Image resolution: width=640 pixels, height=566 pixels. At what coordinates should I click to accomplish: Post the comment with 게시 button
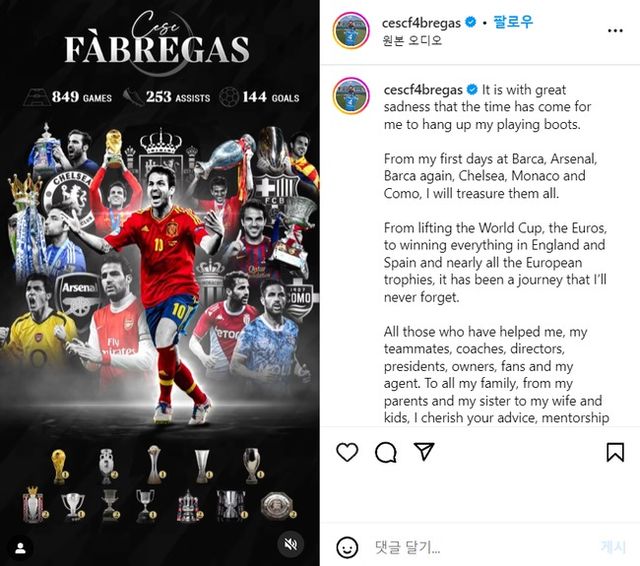click(x=613, y=547)
